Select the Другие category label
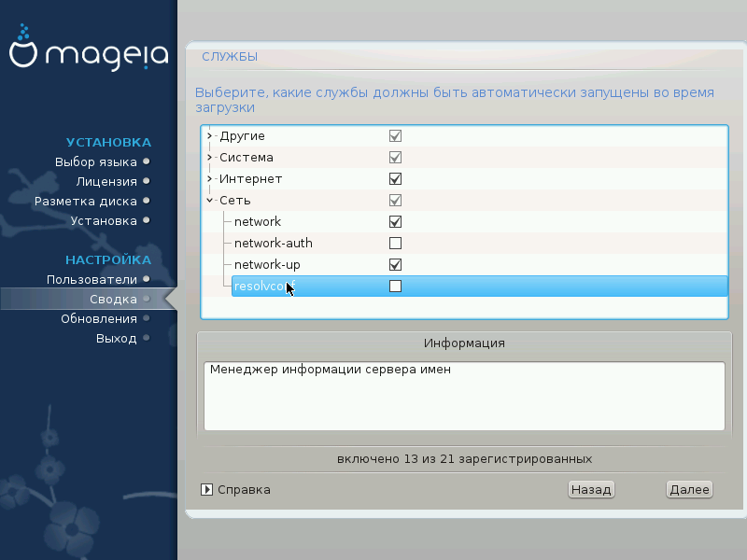Viewport: 747px width, 560px height. click(242, 136)
